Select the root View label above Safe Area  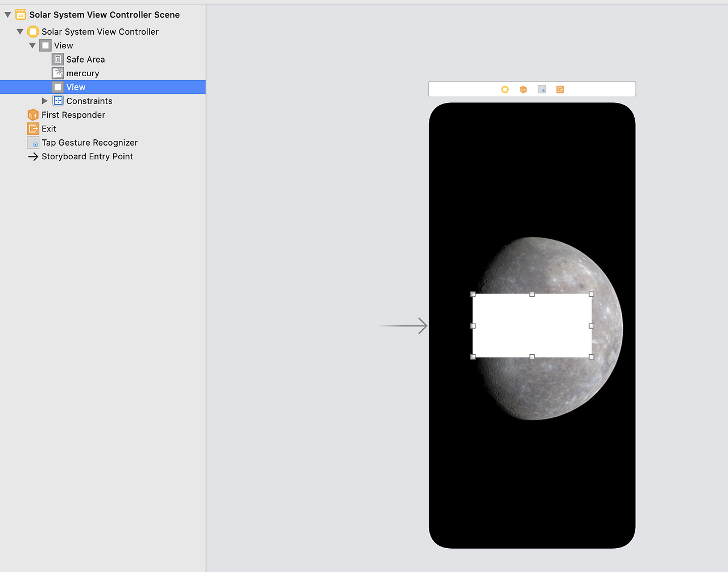64,45
